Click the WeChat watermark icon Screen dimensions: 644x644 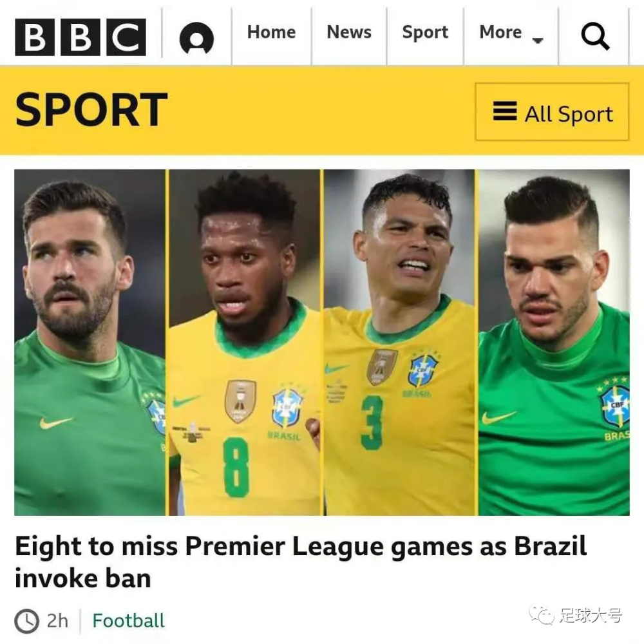point(542,615)
